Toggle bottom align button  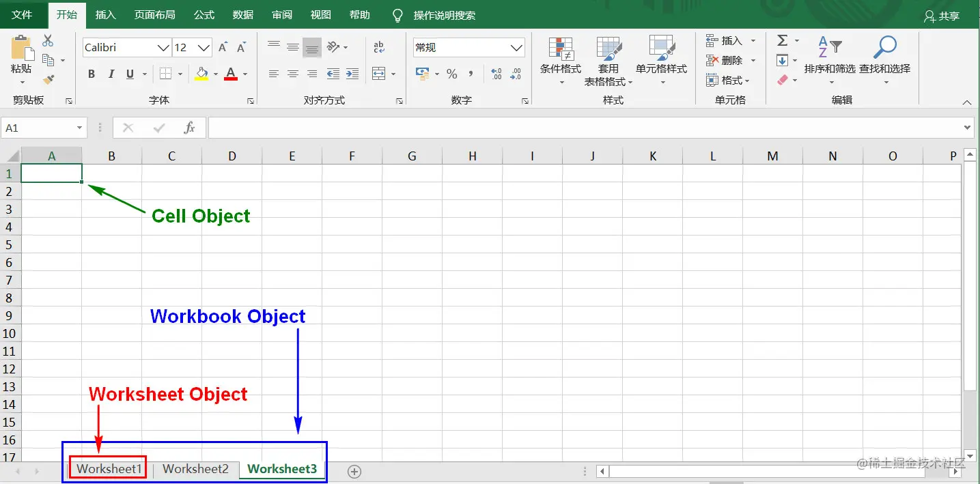pyautogui.click(x=312, y=47)
